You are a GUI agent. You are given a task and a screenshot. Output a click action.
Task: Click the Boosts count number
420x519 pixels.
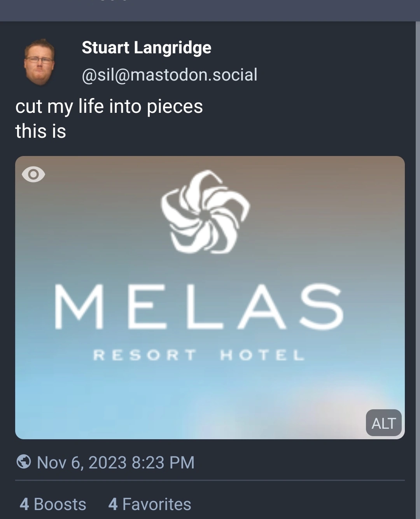(24, 504)
